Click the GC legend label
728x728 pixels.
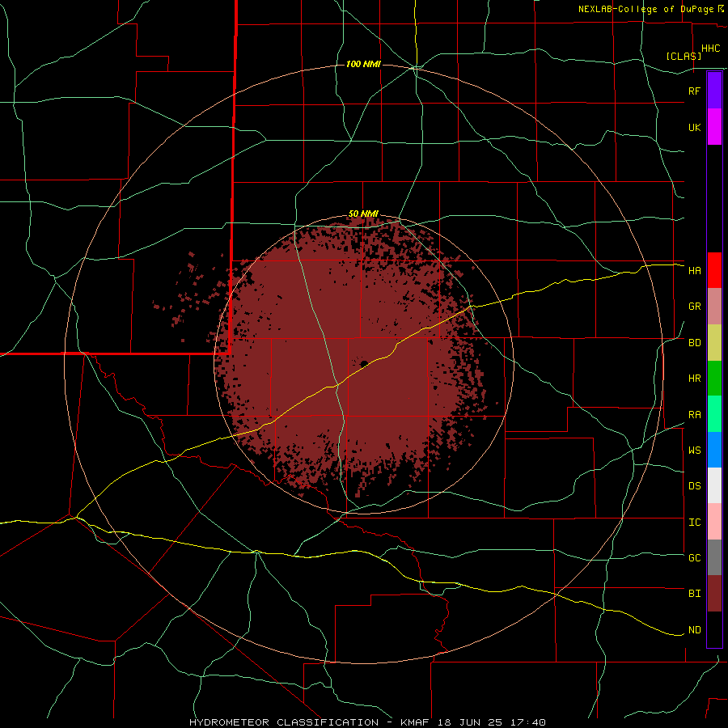tap(694, 558)
